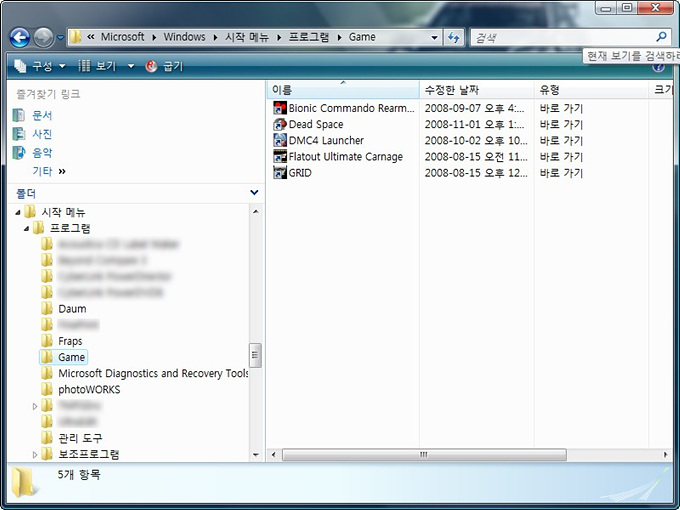Image resolution: width=680 pixels, height=510 pixels.
Task: Go back with the blue Back arrow
Action: pos(20,38)
